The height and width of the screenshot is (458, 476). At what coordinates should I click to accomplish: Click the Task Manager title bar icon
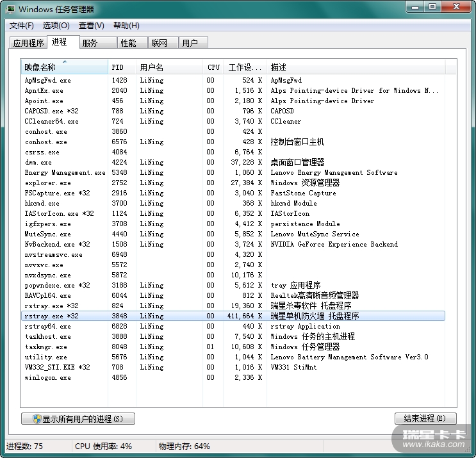tap(10, 9)
